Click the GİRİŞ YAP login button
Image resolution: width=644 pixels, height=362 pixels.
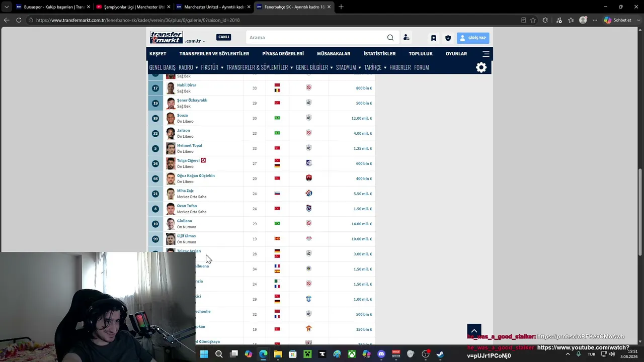pyautogui.click(x=473, y=38)
